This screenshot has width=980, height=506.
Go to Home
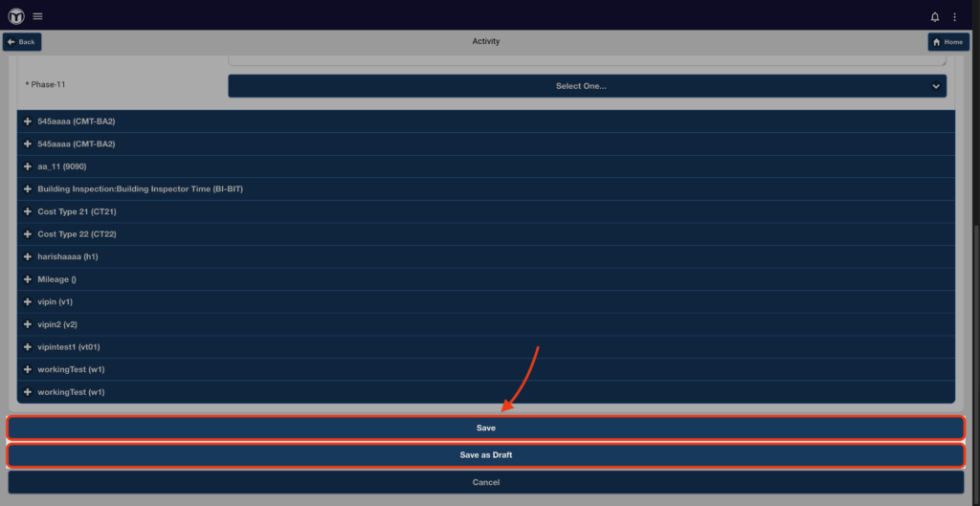click(948, 42)
